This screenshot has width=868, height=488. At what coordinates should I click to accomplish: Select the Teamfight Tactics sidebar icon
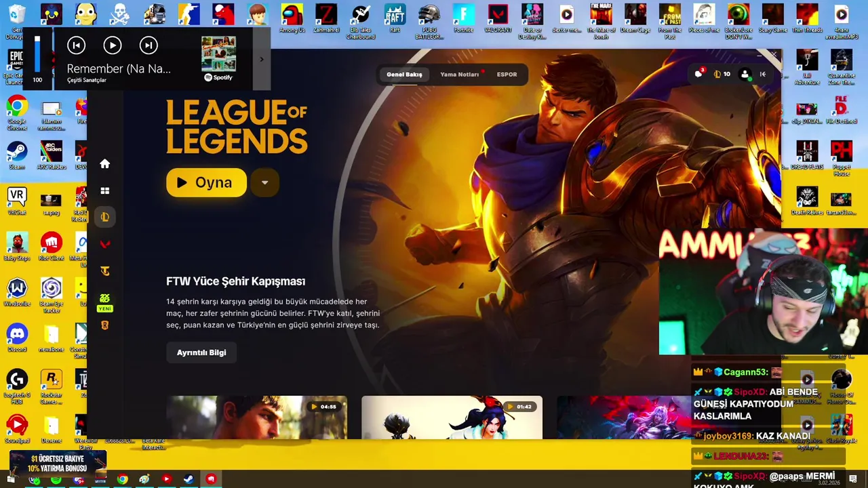point(104,271)
